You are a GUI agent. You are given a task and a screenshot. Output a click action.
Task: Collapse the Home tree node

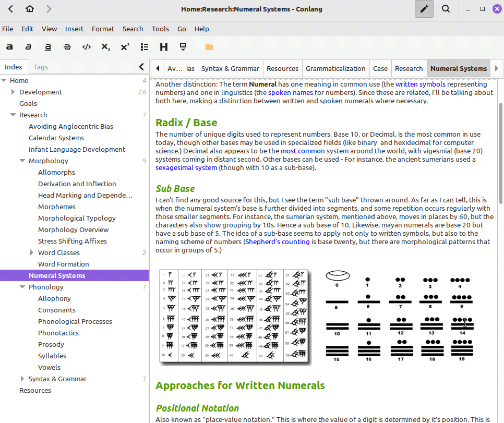(4, 80)
